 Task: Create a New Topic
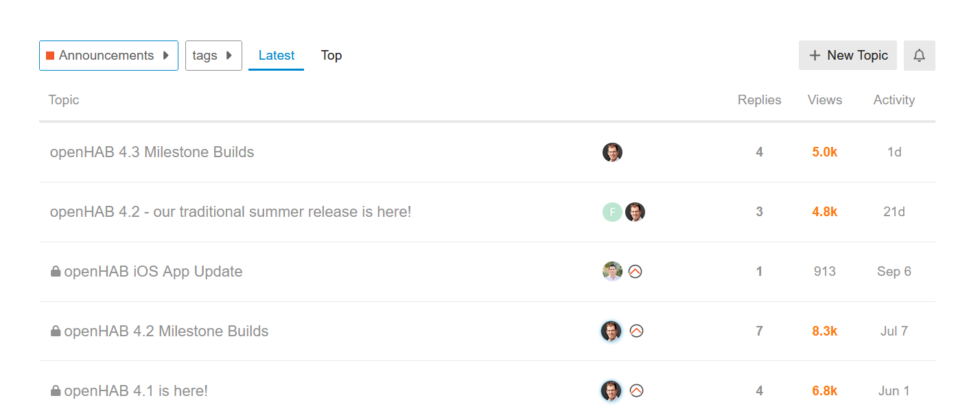point(848,56)
